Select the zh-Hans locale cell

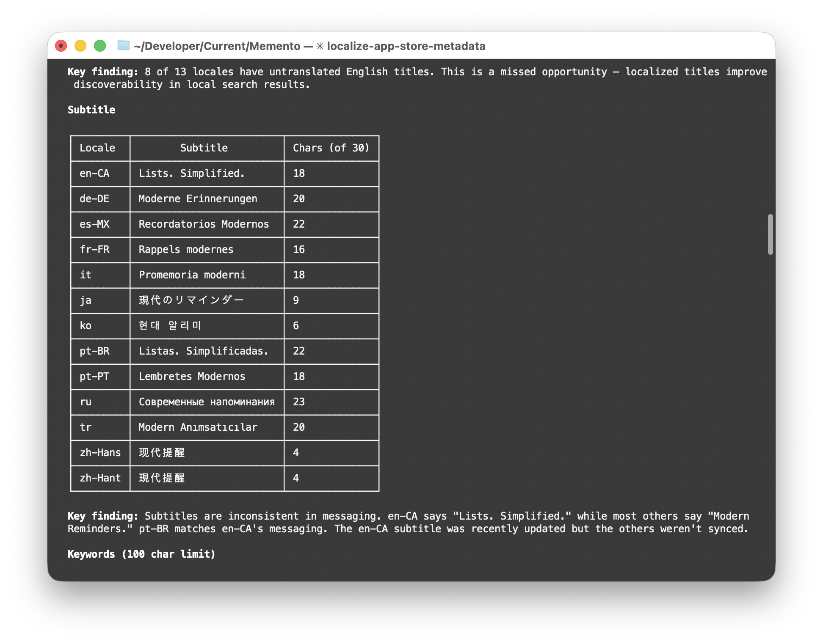pyautogui.click(x=100, y=453)
